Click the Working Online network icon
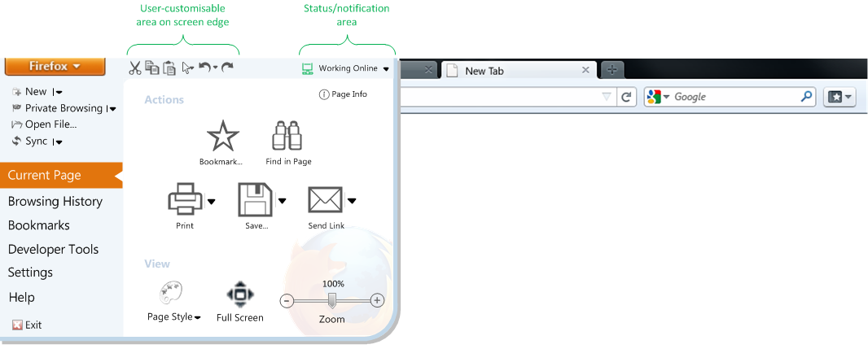This screenshot has width=868, height=362. tap(307, 68)
